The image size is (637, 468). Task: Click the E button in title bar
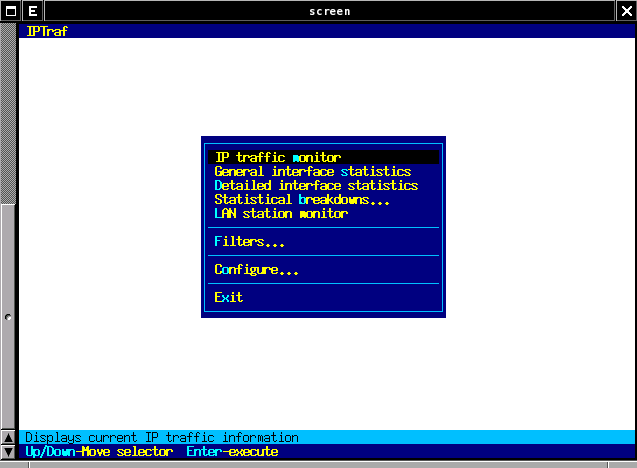[x=32, y=11]
